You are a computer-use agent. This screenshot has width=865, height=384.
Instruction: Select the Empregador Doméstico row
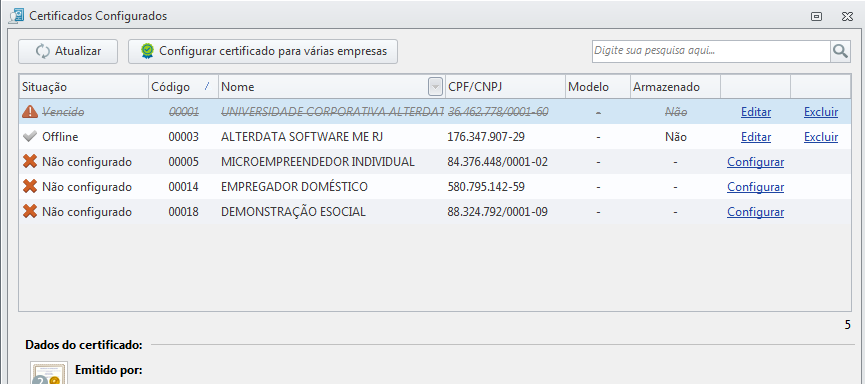[x=435, y=186]
